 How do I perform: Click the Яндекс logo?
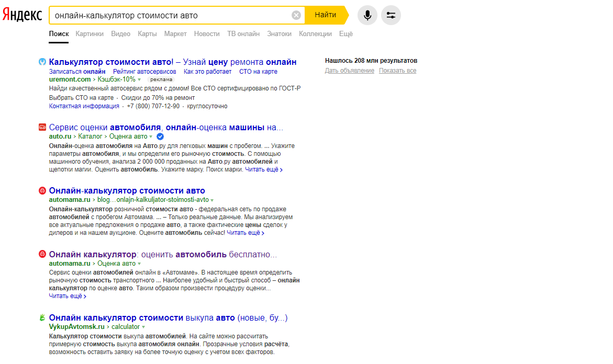coord(23,15)
